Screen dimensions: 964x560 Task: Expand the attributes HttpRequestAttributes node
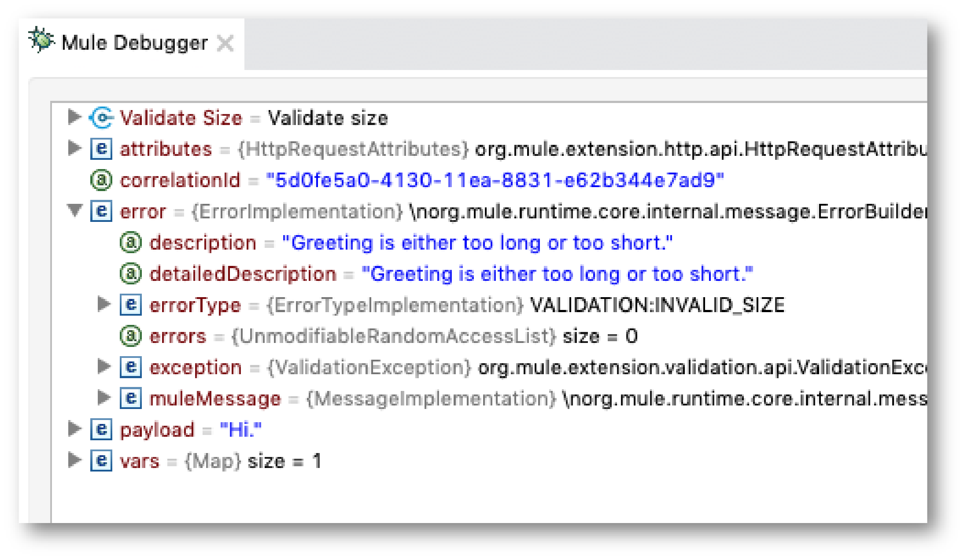point(75,148)
